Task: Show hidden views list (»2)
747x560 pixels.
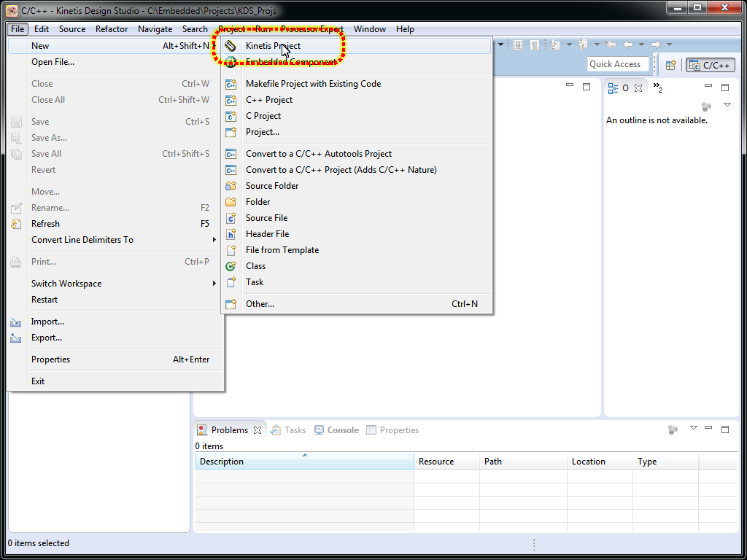Action: tap(658, 87)
